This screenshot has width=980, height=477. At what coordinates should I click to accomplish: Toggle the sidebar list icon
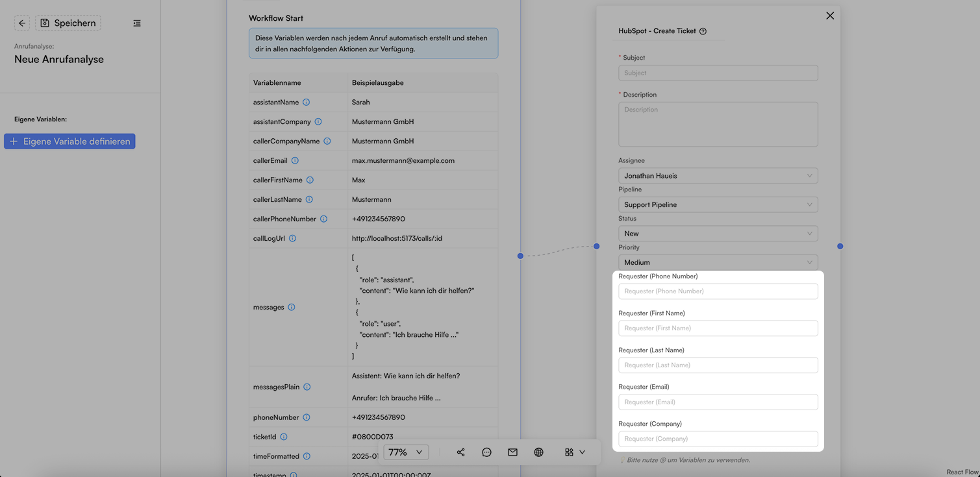click(137, 23)
